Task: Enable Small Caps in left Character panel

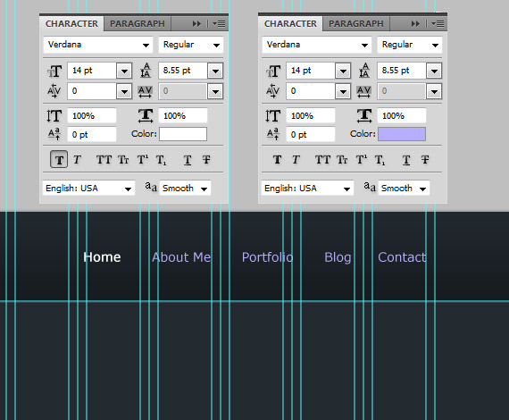Action: (x=123, y=159)
